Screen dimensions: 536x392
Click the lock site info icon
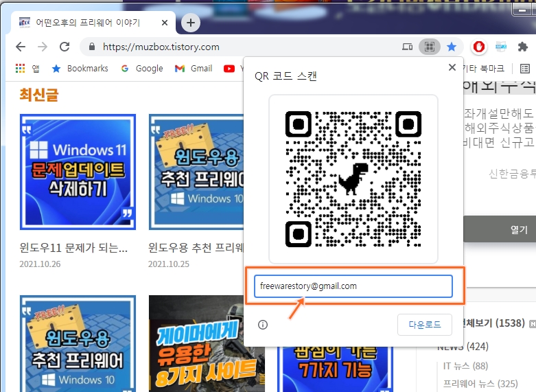click(91, 47)
